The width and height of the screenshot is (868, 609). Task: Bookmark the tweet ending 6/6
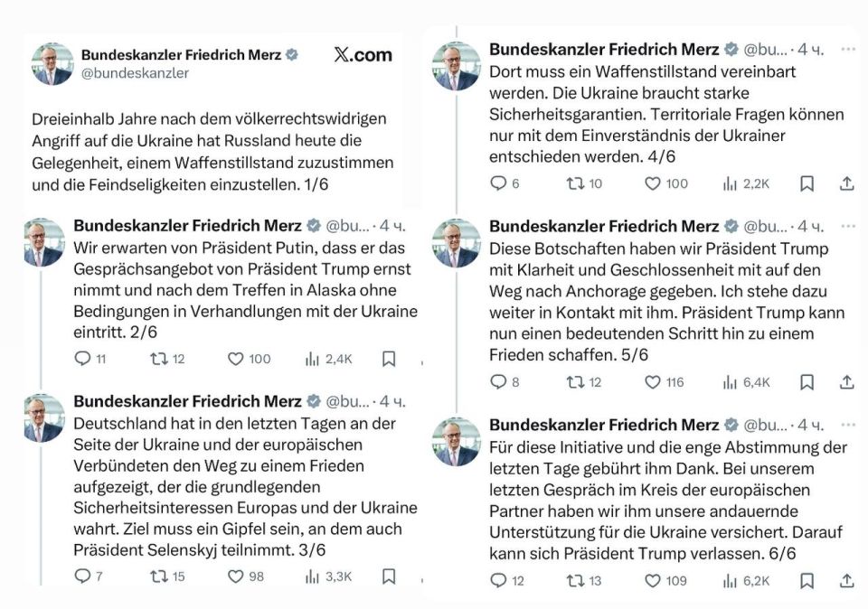[807, 580]
